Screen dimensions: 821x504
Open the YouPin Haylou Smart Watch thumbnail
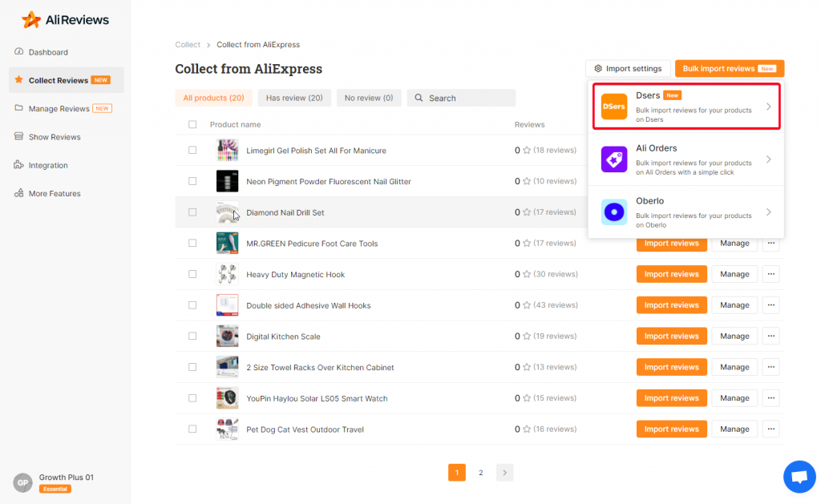(x=227, y=397)
